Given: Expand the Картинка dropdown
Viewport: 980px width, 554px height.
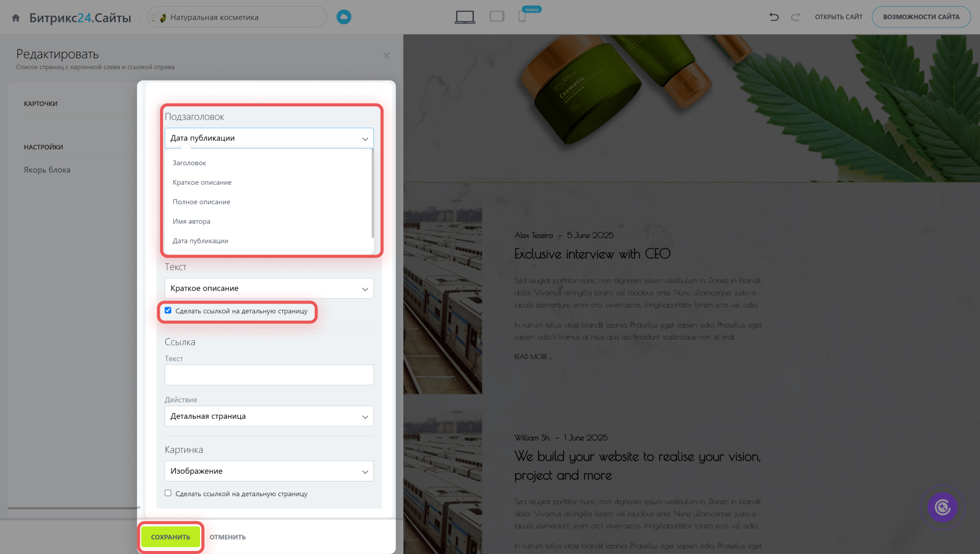Looking at the screenshot, I should [269, 471].
